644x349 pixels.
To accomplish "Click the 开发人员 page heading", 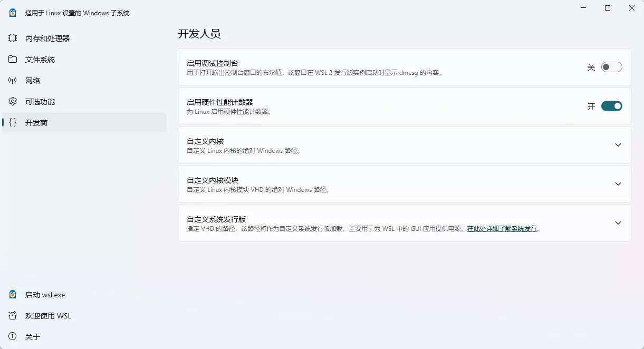I will point(199,34).
